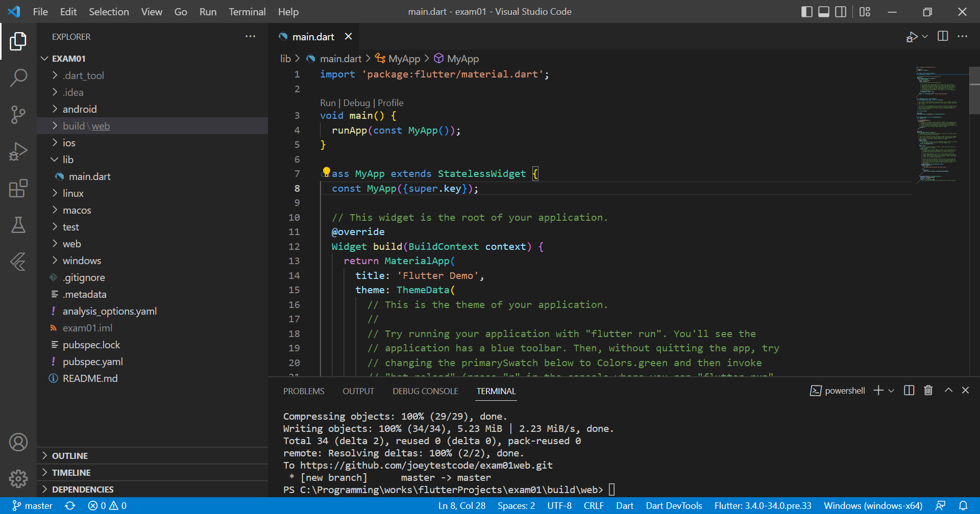Open notifications bell in status bar
This screenshot has height=514, width=980.
963,506
